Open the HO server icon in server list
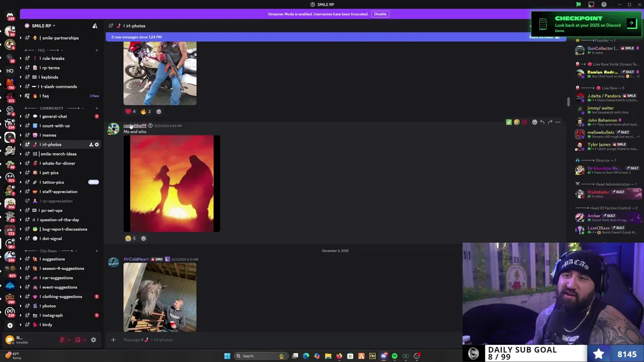This screenshot has width=644, height=362. click(10, 71)
